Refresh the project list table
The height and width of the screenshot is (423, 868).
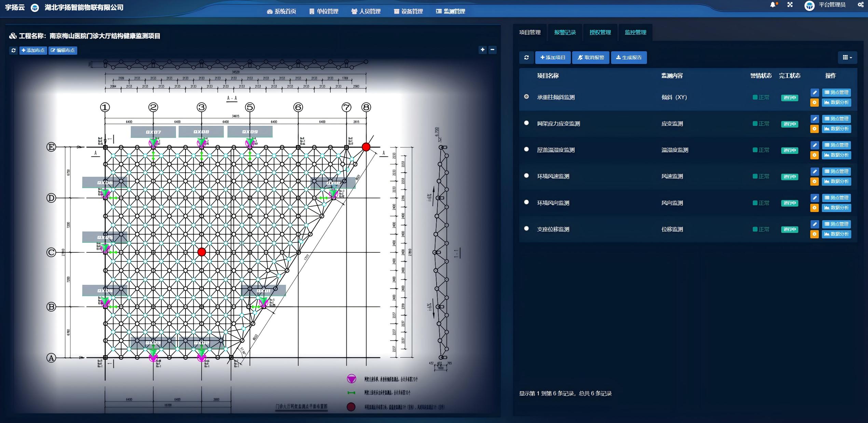click(526, 57)
